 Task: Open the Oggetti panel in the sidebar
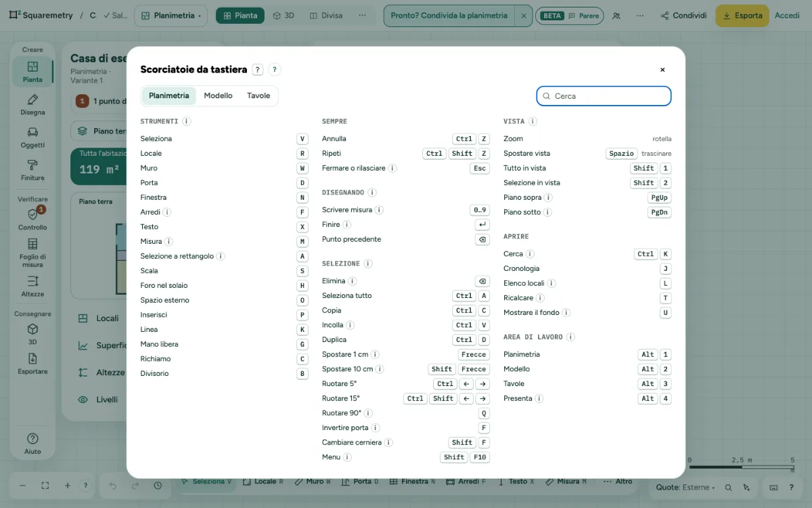point(32,137)
